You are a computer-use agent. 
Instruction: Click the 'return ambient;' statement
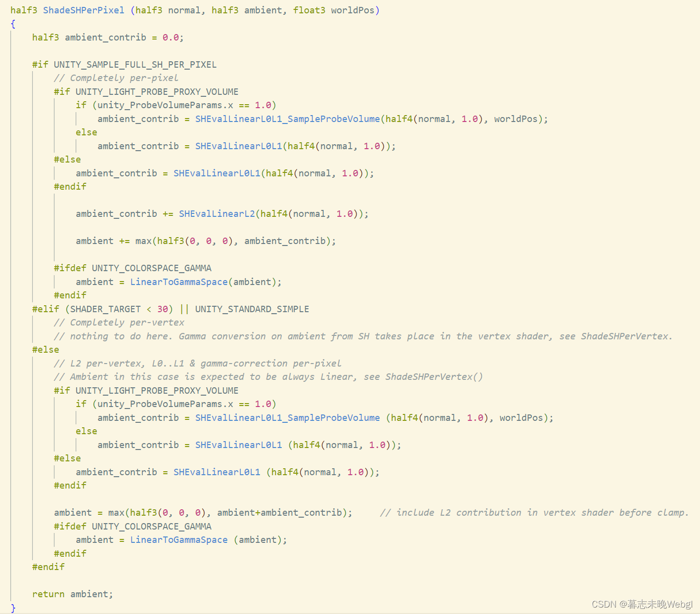pos(73,594)
